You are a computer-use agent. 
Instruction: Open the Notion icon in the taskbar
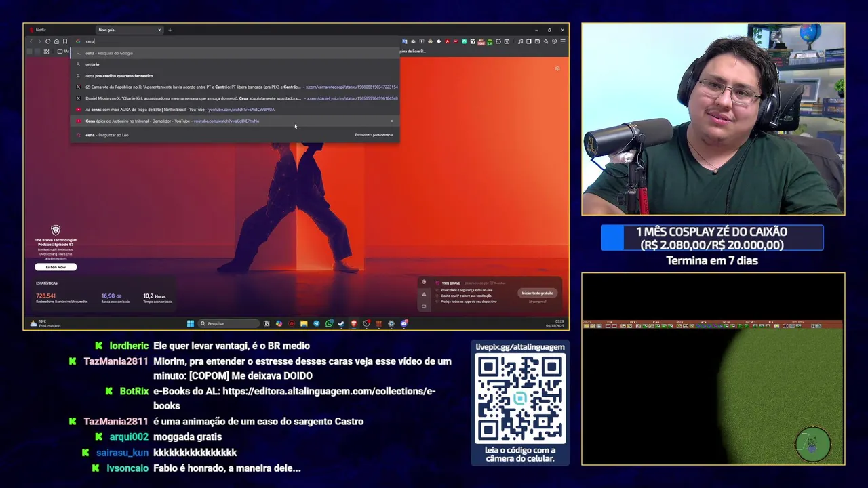pos(267,323)
